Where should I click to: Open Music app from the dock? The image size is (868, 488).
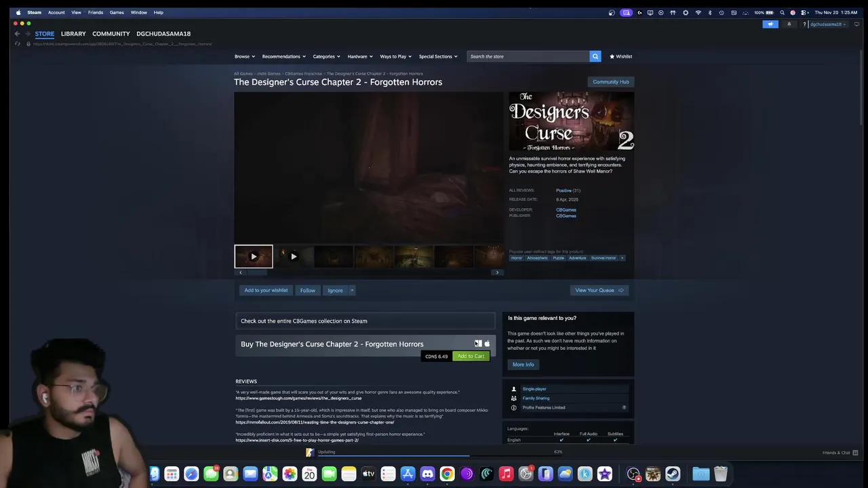tap(506, 474)
